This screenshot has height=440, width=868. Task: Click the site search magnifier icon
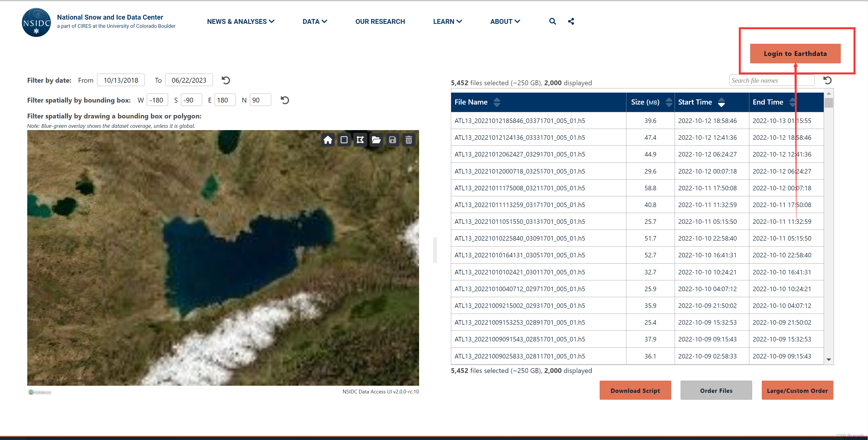552,22
